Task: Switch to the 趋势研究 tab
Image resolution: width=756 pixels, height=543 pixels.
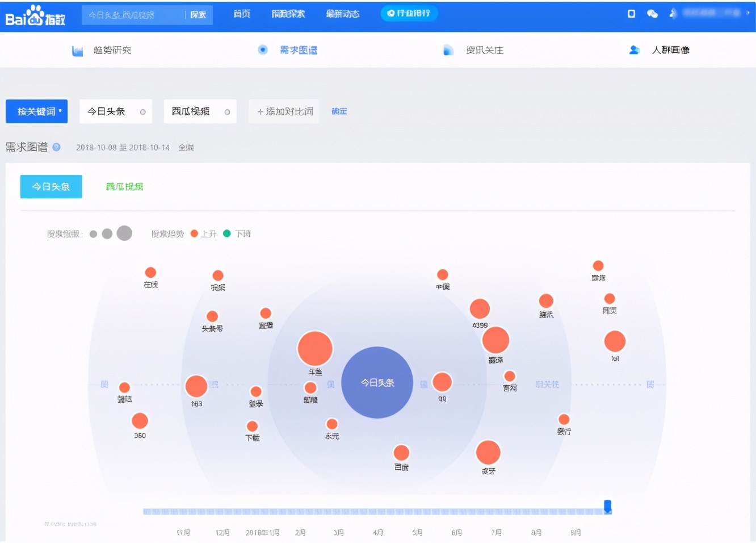Action: coord(102,50)
